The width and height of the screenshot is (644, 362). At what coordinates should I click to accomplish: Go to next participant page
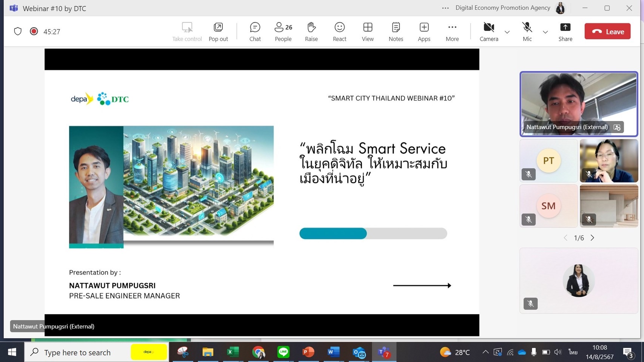point(592,238)
